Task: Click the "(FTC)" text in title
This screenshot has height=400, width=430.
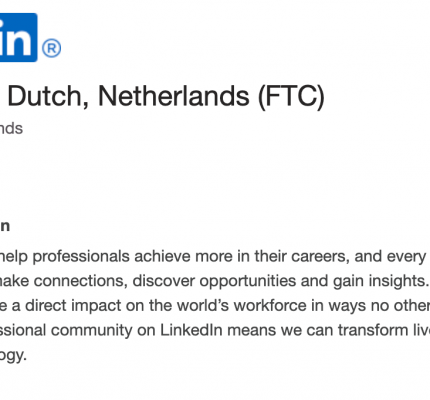Action: 291,97
